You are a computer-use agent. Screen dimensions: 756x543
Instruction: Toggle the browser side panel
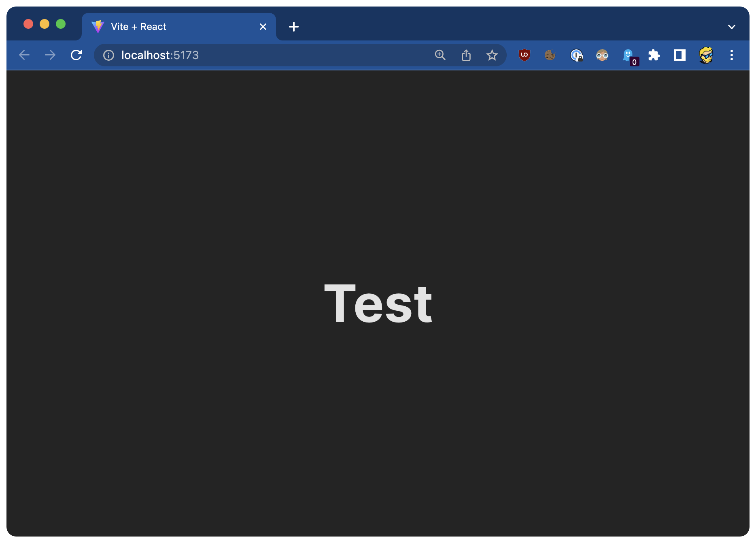point(680,55)
